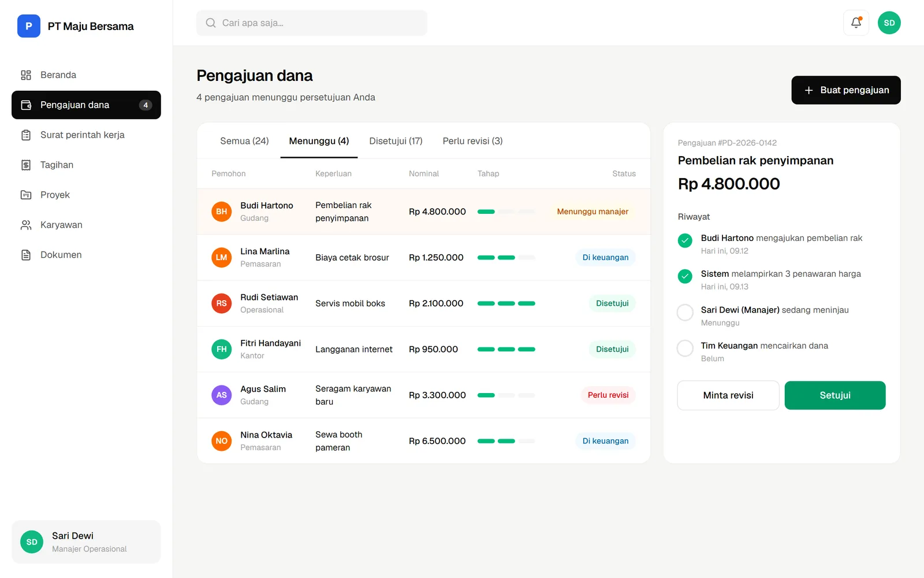Open the Perlu revisi (3) tab
Image resolution: width=924 pixels, height=578 pixels.
point(472,141)
